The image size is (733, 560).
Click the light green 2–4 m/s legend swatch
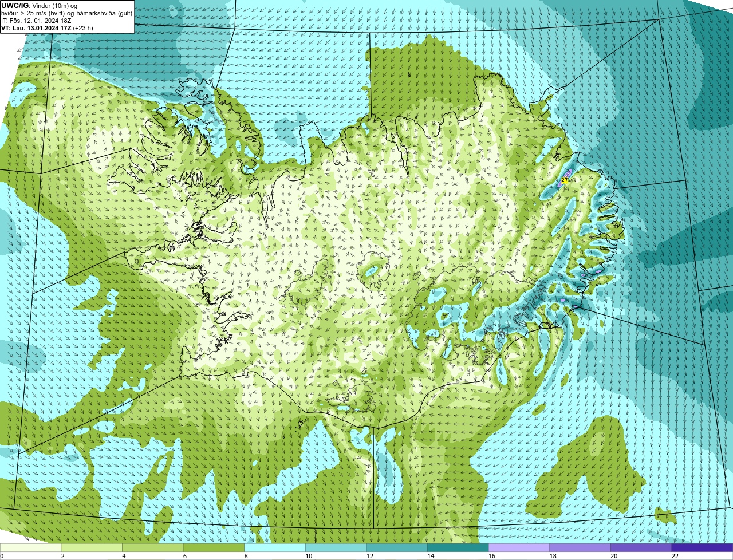coord(92,547)
